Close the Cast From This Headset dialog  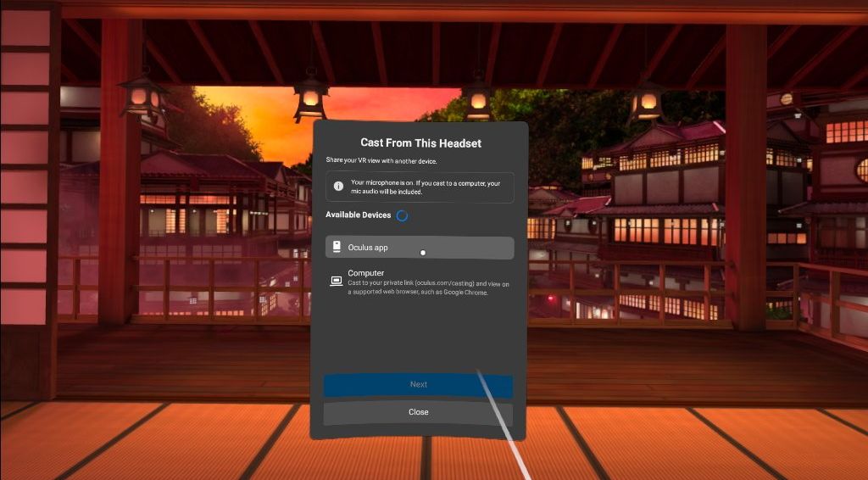click(x=418, y=412)
